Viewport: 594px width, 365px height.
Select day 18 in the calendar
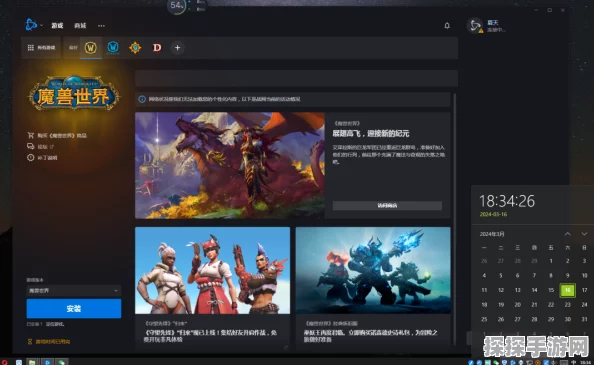(x=484, y=305)
